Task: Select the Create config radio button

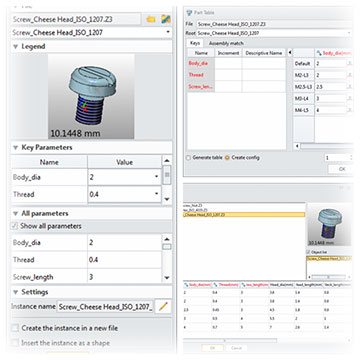Action: click(227, 158)
